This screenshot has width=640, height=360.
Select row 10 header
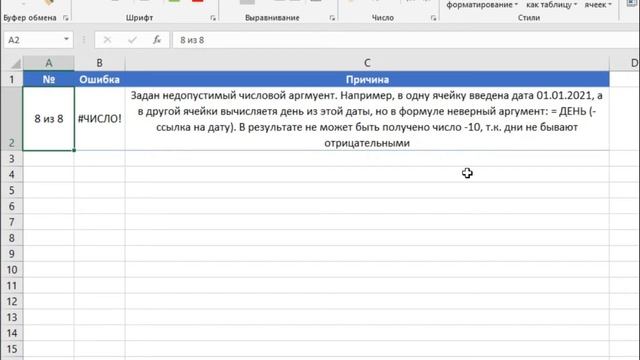coord(11,270)
